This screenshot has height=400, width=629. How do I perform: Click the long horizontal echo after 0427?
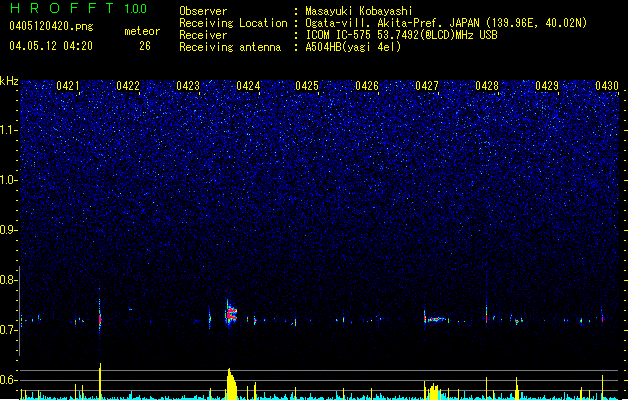tap(436, 319)
